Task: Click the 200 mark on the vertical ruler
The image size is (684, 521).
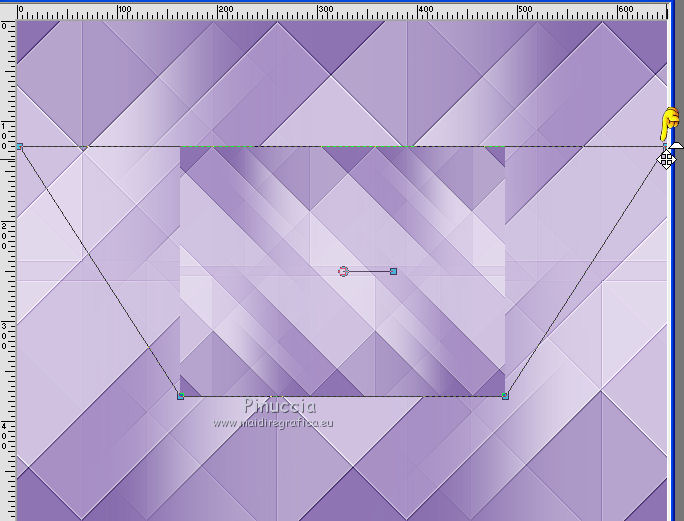Action: 4,236
